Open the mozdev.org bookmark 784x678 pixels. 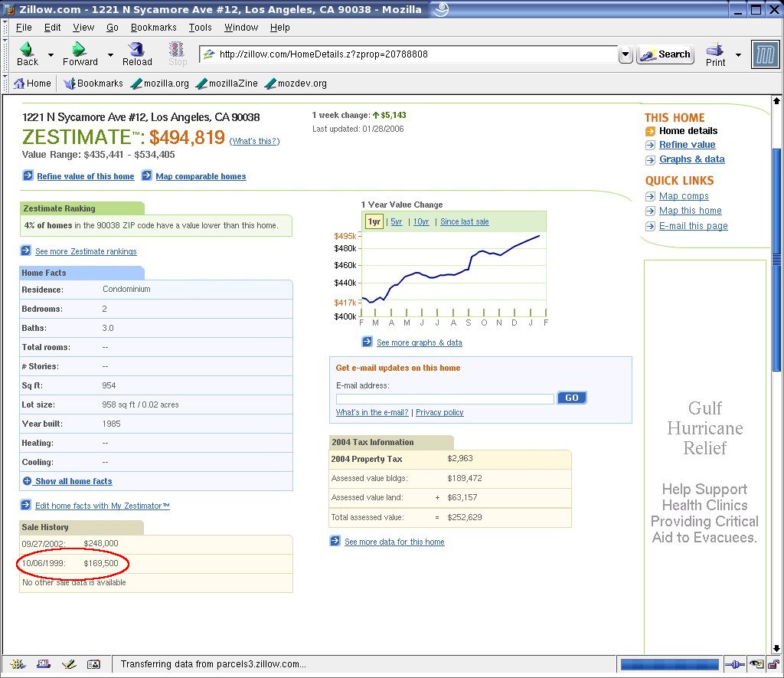click(x=296, y=84)
